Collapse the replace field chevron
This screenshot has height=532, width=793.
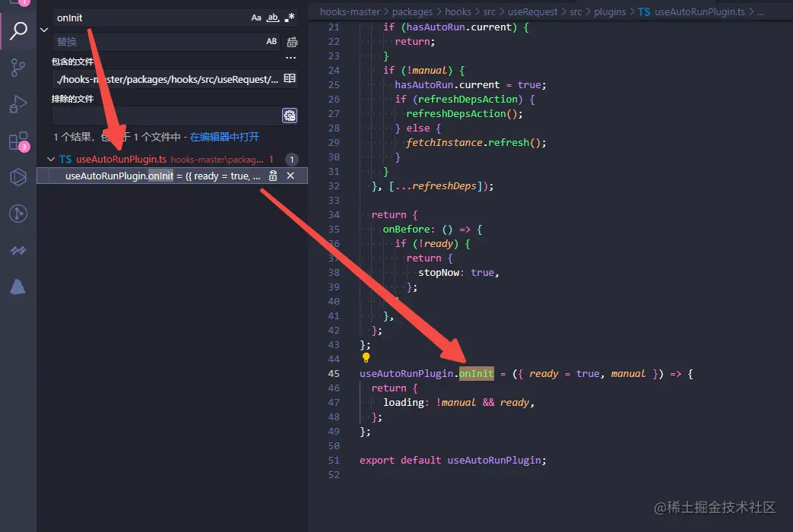click(x=44, y=30)
